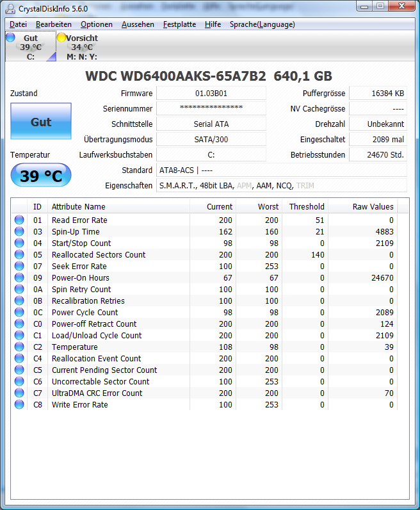The height and width of the screenshot is (510, 420).
Task: Click the status orb for Seek Error Rate
Action: click(19, 266)
